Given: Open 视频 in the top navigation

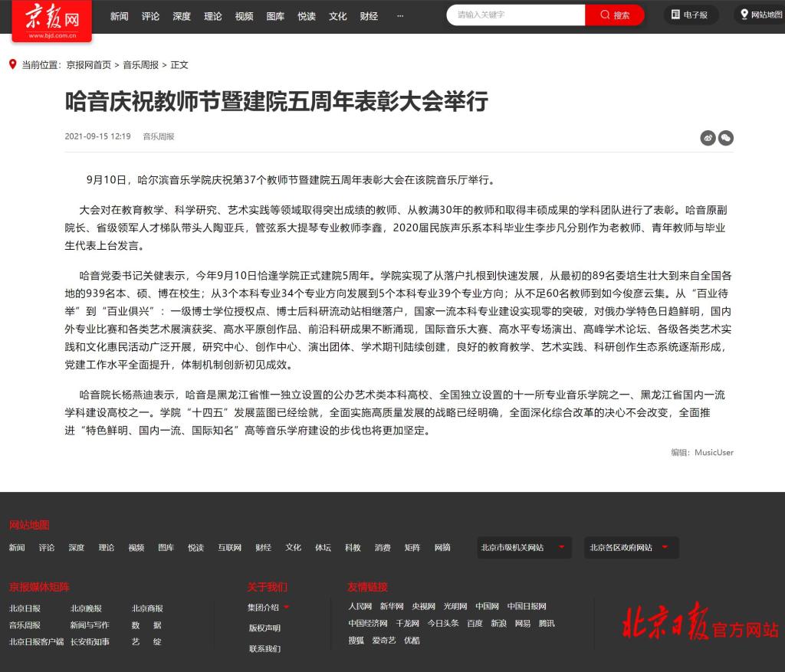Looking at the screenshot, I should point(244,16).
